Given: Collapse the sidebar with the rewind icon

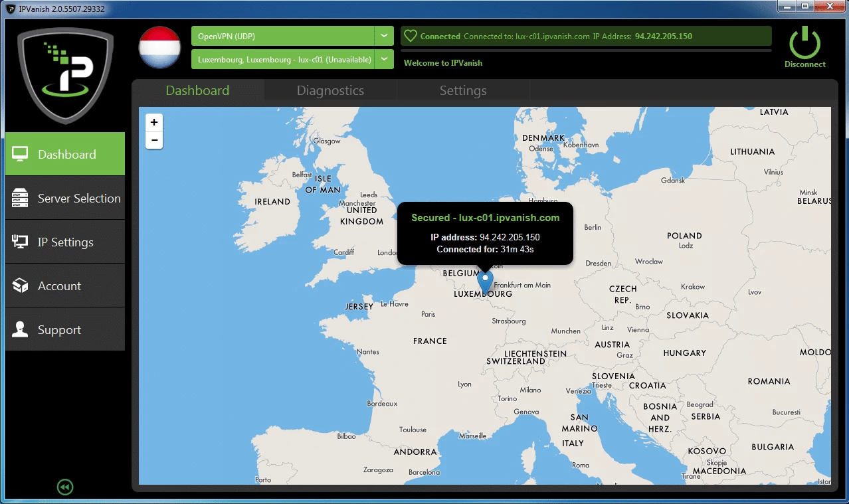Looking at the screenshot, I should coord(64,487).
